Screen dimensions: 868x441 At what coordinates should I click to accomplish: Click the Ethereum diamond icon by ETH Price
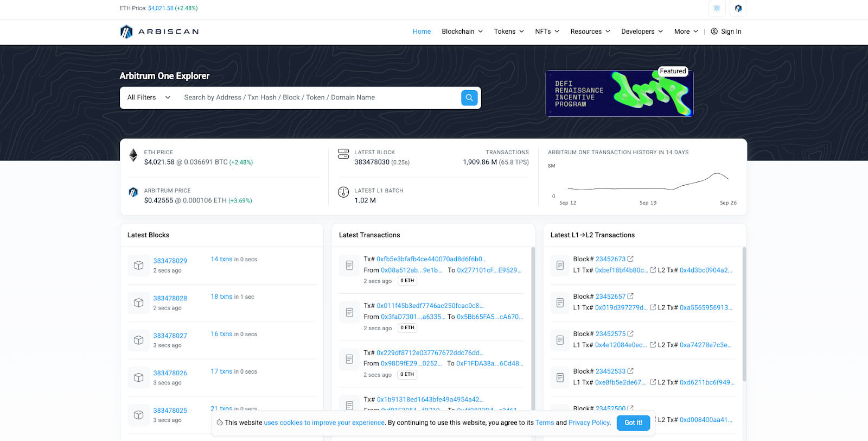(x=133, y=155)
